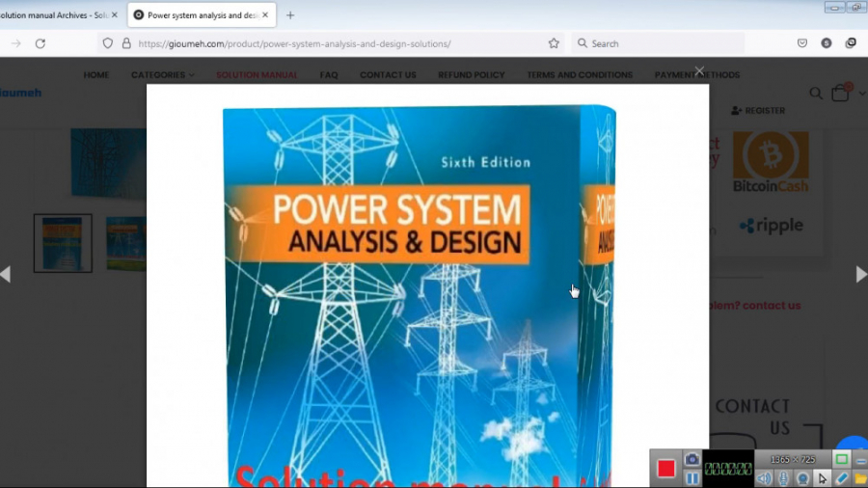868x488 pixels.
Task: Close the Power system analysis tab
Action: point(265,14)
